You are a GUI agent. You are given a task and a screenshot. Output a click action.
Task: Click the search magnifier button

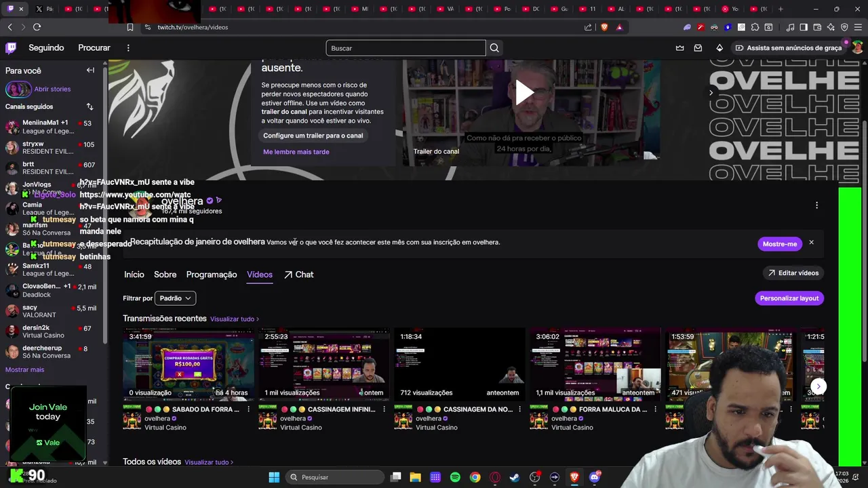tap(494, 48)
